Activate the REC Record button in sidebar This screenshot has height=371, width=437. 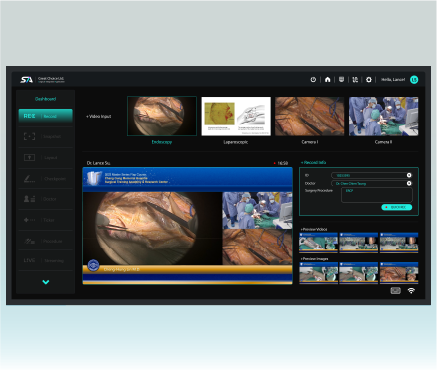[x=45, y=116]
